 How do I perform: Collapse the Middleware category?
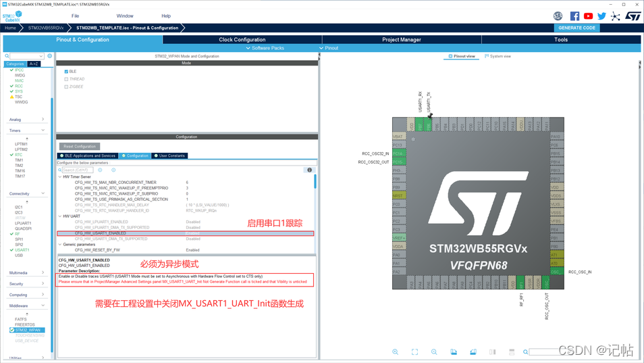coord(43,306)
